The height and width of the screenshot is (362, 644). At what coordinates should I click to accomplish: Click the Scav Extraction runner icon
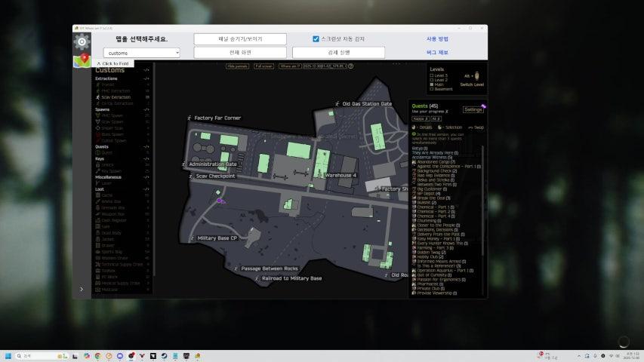(x=97, y=97)
